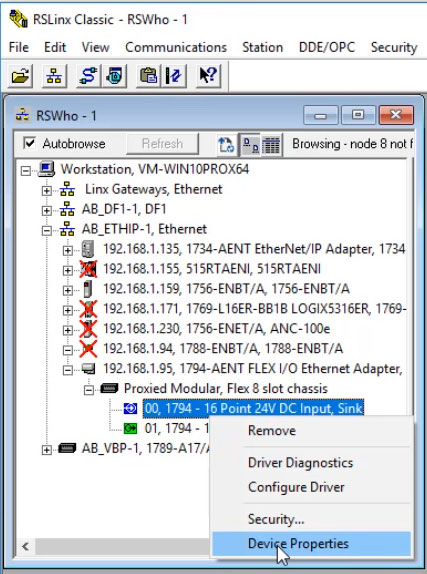Open the Security menu in menu bar
The width and height of the screenshot is (427, 574).
click(x=394, y=47)
